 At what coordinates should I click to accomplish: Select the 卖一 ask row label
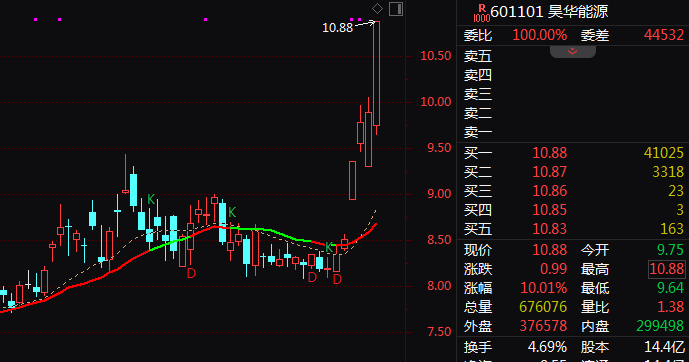coord(478,132)
